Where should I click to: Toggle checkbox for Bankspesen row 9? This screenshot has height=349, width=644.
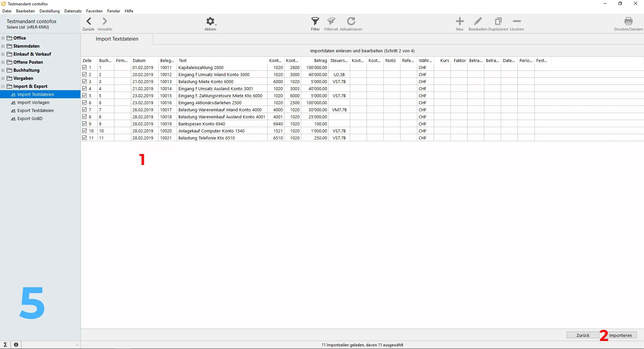tap(85, 124)
